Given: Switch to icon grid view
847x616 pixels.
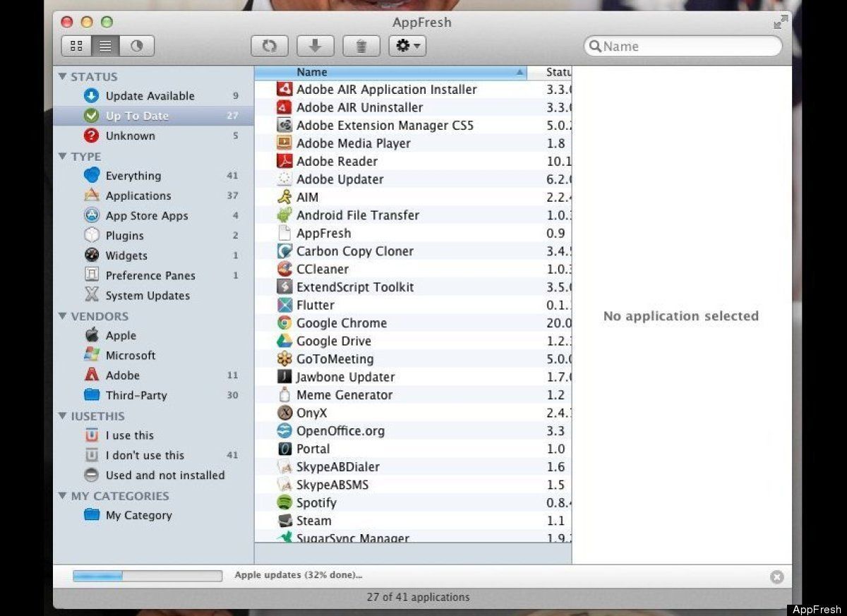Looking at the screenshot, I should (77, 47).
